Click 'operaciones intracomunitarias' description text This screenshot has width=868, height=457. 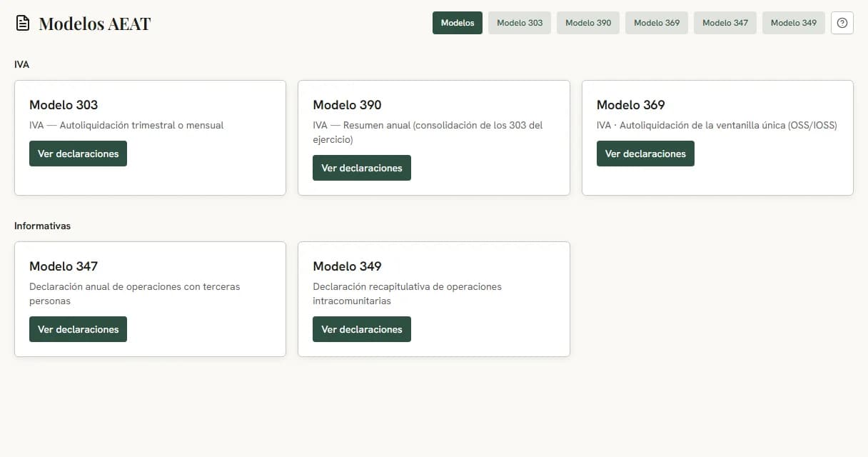(408, 293)
